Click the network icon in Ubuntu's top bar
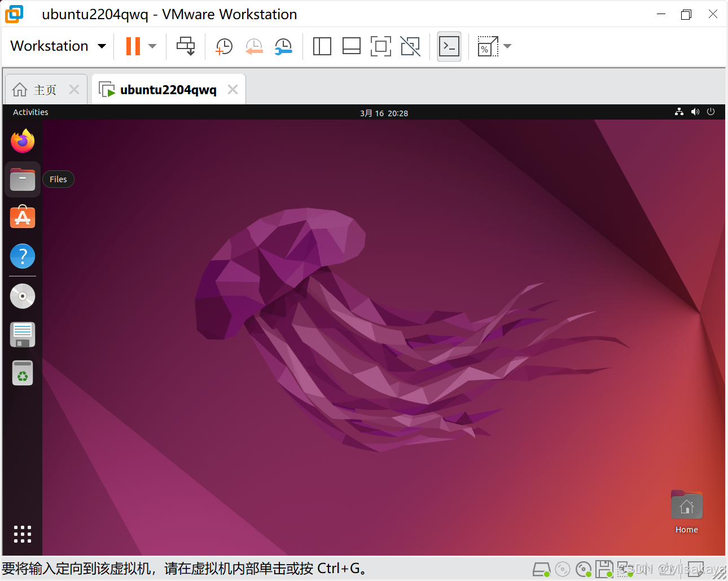 click(x=679, y=112)
